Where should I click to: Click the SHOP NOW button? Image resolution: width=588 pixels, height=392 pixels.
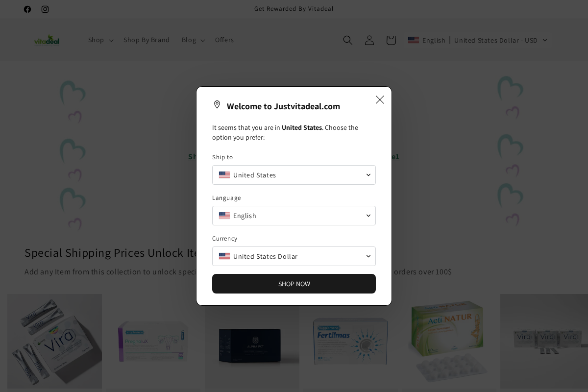coord(294,284)
